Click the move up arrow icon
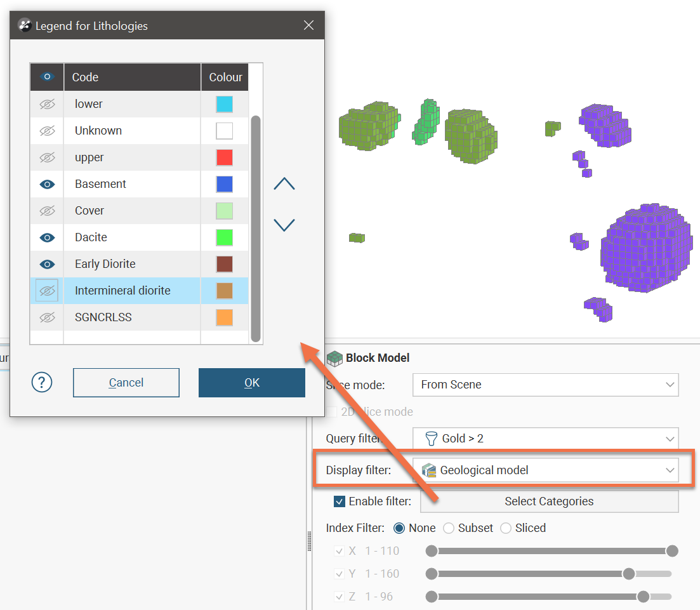 pyautogui.click(x=284, y=184)
